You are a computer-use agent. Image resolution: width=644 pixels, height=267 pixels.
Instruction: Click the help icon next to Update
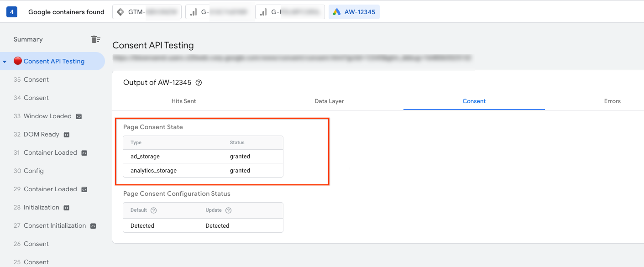point(229,210)
